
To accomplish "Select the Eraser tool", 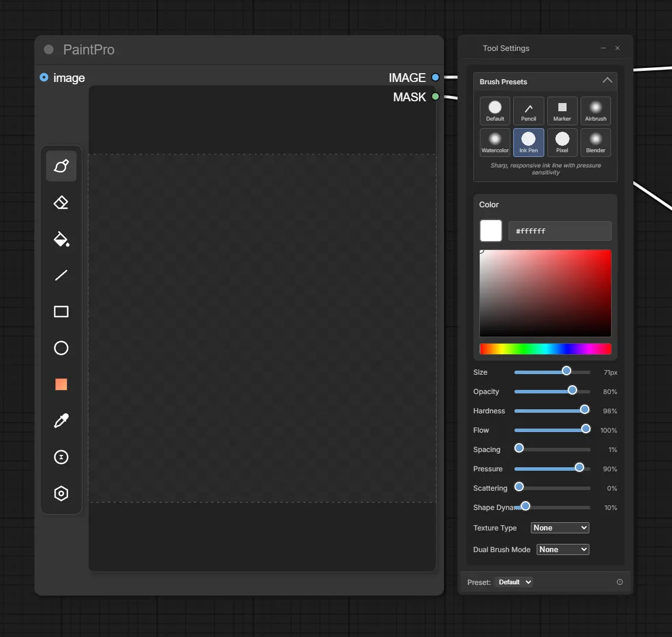I will [61, 203].
